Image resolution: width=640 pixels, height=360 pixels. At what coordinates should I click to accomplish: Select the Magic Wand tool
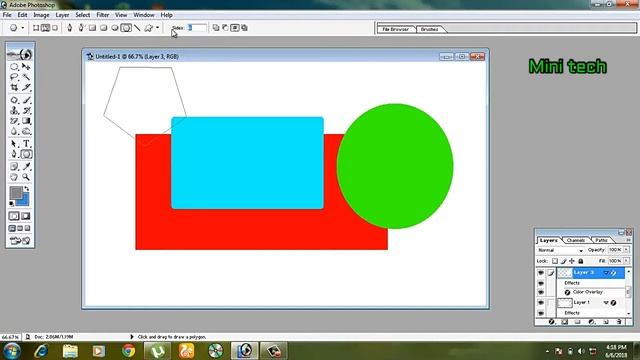[26, 77]
